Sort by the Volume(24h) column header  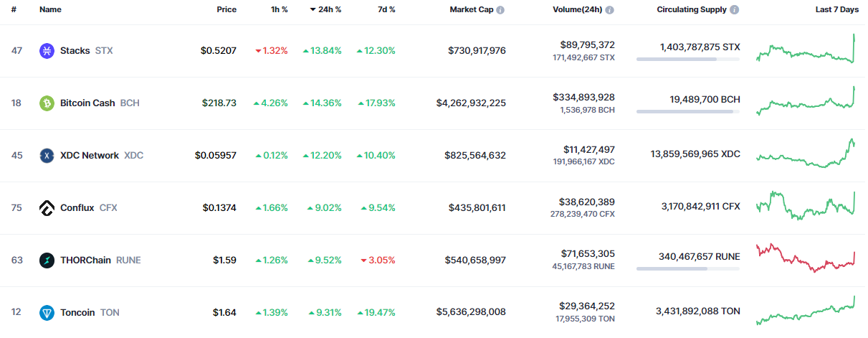point(577,10)
